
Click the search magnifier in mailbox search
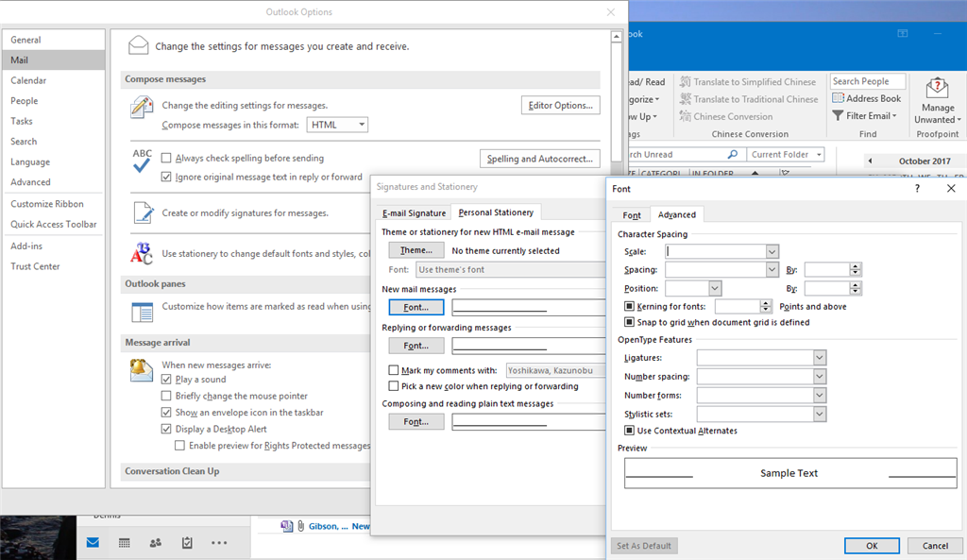pyautogui.click(x=732, y=154)
